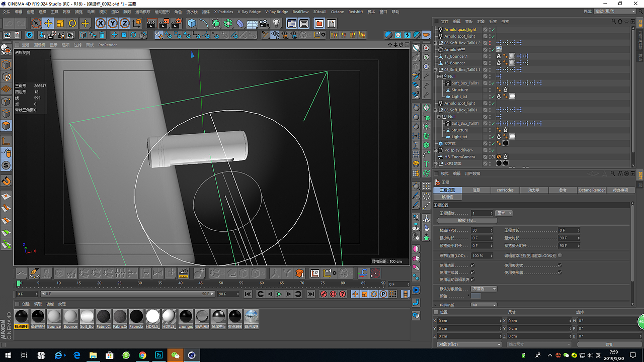Image resolution: width=644 pixels, height=362 pixels.
Task: Open the 厘米 unit dropdown
Action: point(504,213)
